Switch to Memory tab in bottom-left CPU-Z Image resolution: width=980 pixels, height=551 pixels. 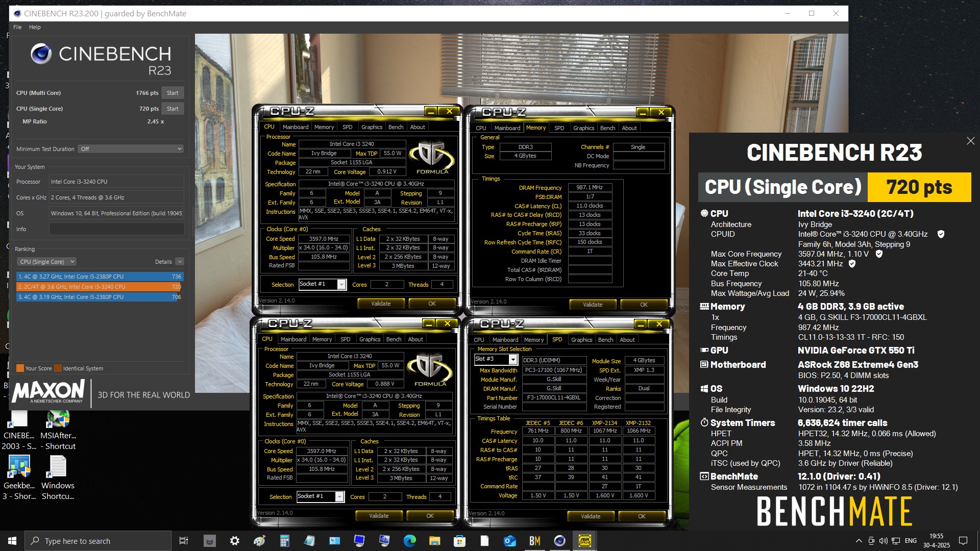322,339
